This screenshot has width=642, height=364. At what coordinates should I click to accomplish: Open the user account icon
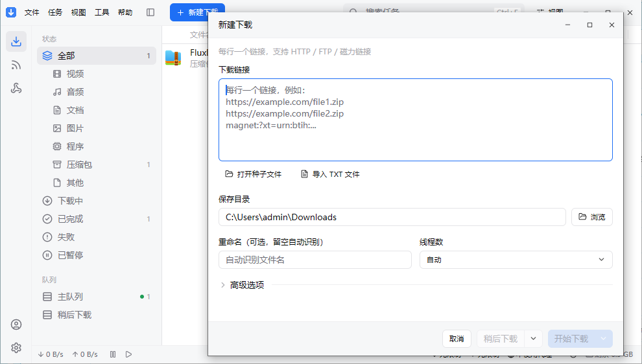[16, 324]
